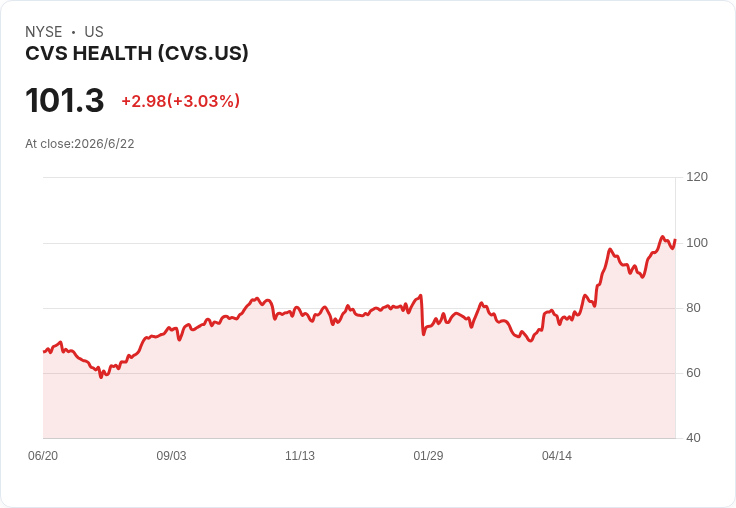Click the 01/29 x-axis date label
Screen dimensions: 736x508
click(428, 456)
